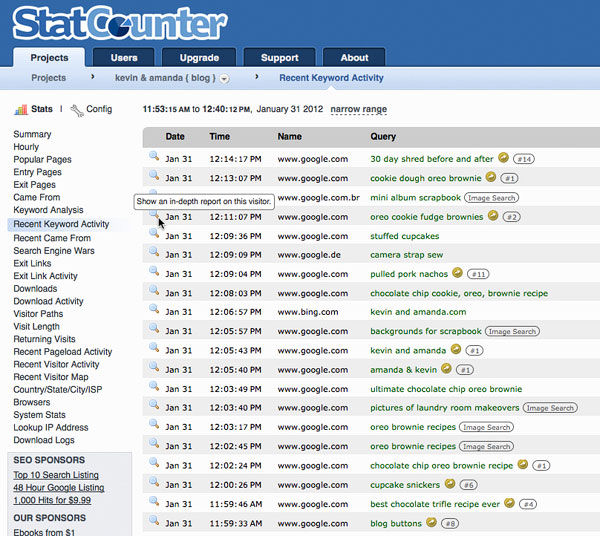Click magnifier icon for amanda & kevin row
This screenshot has height=536, width=600.
pos(154,367)
